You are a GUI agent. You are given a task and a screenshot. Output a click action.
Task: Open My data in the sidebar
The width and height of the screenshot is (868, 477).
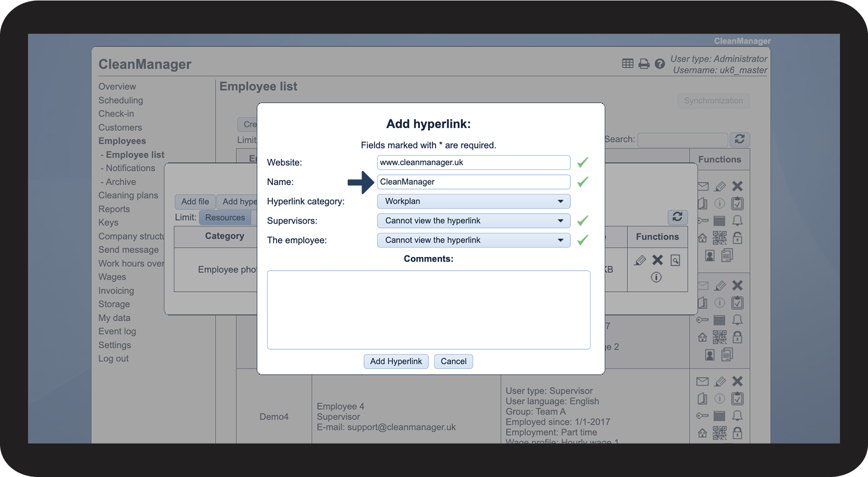click(x=114, y=318)
